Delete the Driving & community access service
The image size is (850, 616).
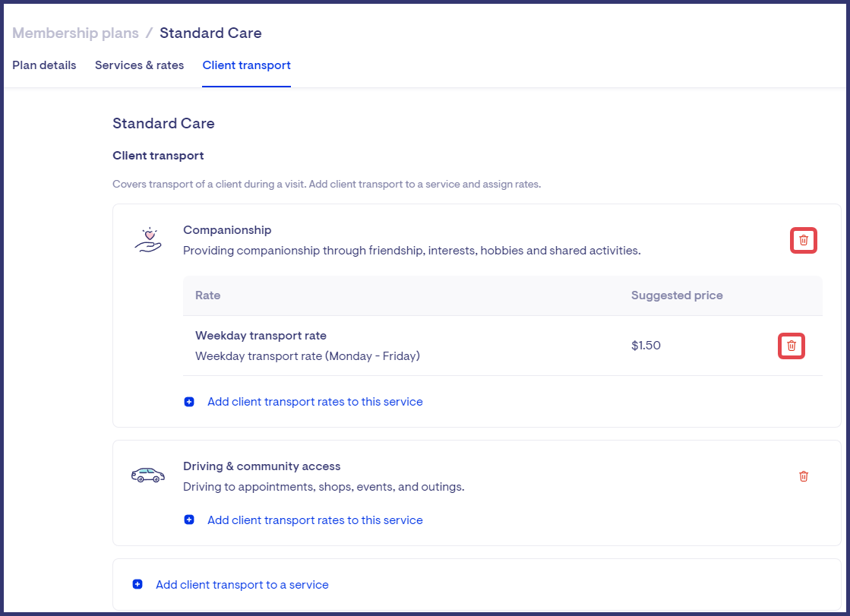[x=803, y=476]
